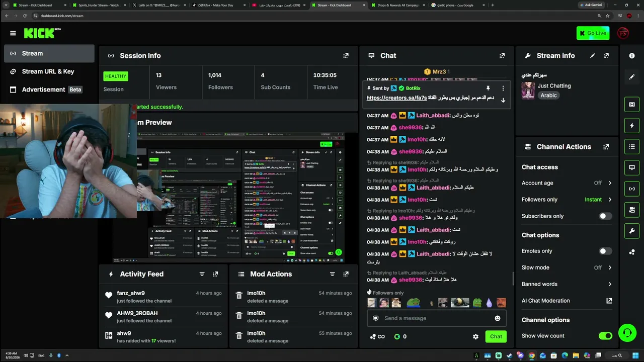Select Stream in the left sidebar
The image size is (644, 362).
tap(49, 53)
